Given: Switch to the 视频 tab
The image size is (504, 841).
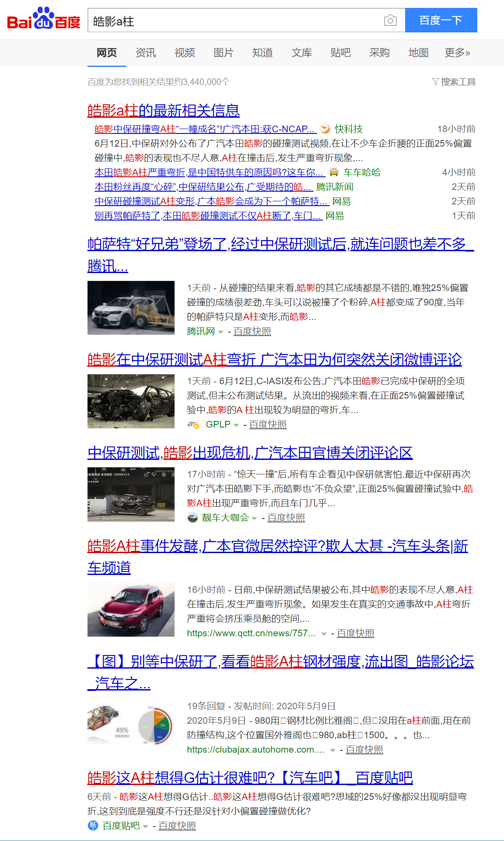Looking at the screenshot, I should point(185,53).
